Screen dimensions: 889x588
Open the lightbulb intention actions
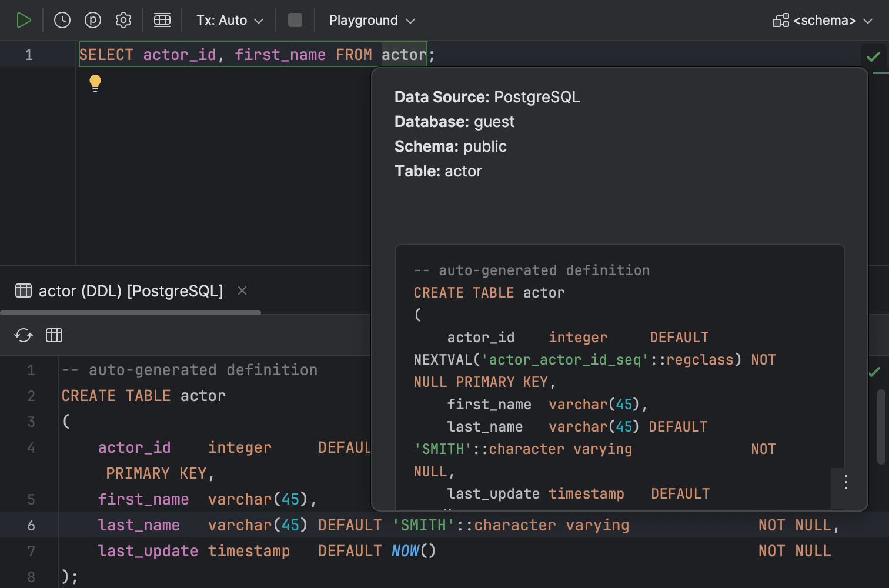click(95, 83)
